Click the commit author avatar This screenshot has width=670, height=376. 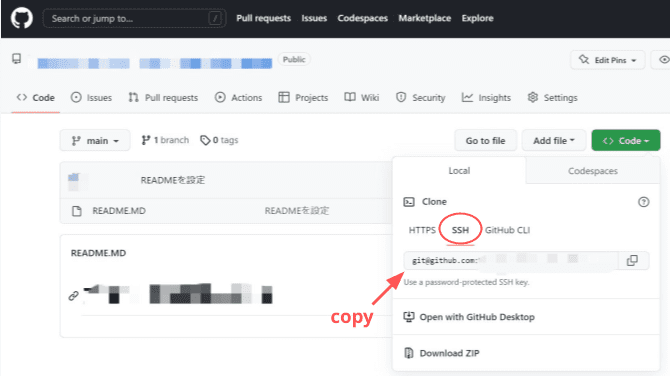pos(74,181)
